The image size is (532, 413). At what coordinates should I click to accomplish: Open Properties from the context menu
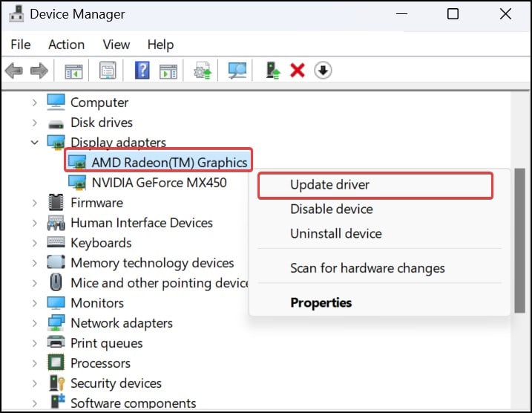[379, 302]
